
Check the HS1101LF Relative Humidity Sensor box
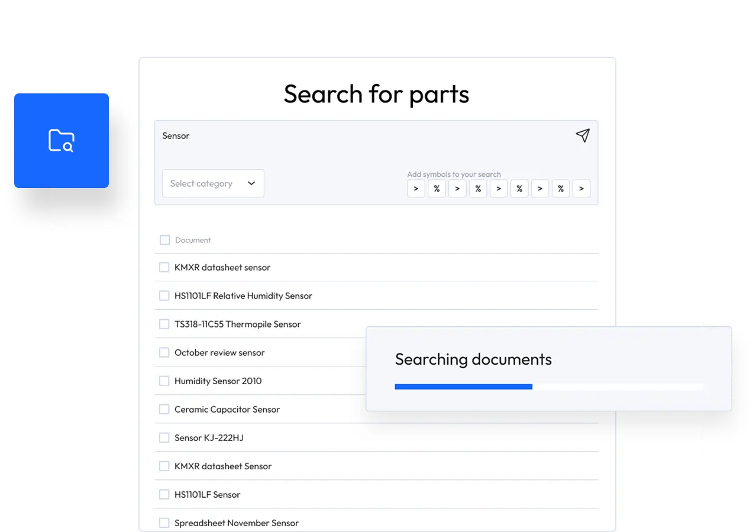164,296
